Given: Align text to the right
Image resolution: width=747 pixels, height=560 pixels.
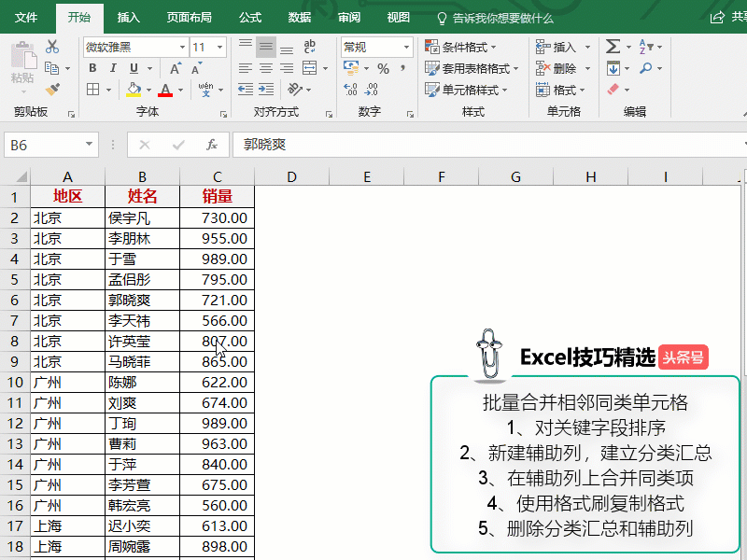Looking at the screenshot, I should [x=287, y=68].
